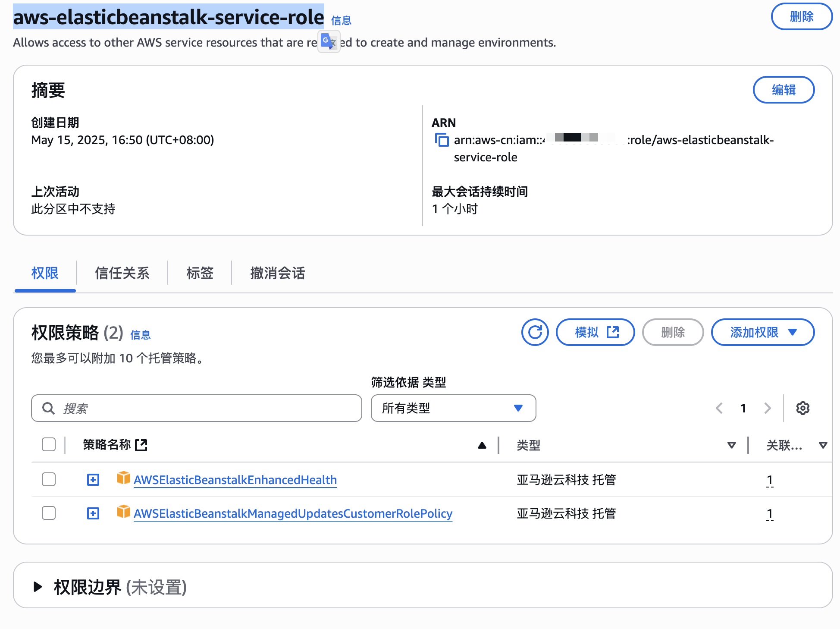
Task: Click the refresh policies icon button
Action: 535,332
